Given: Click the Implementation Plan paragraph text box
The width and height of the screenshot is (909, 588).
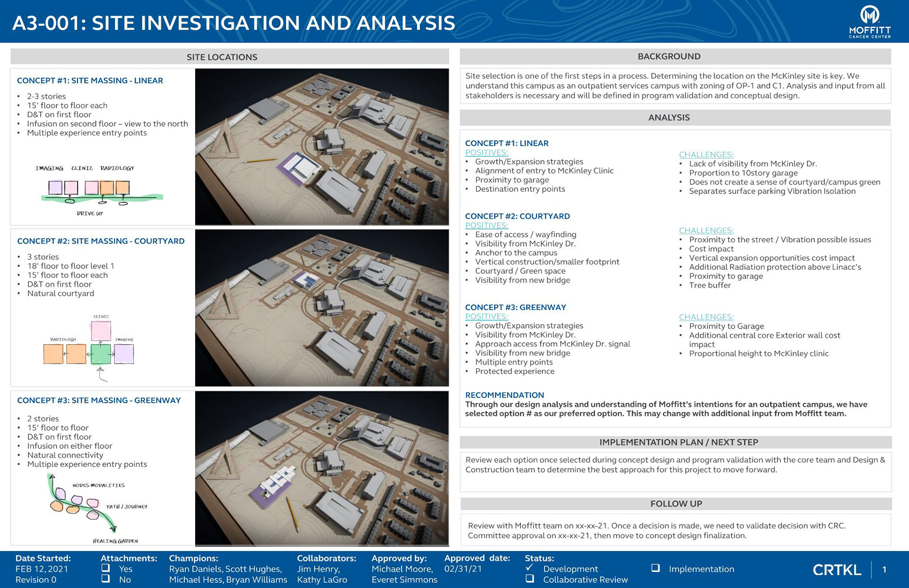Looking at the screenshot, I should 676,472.
